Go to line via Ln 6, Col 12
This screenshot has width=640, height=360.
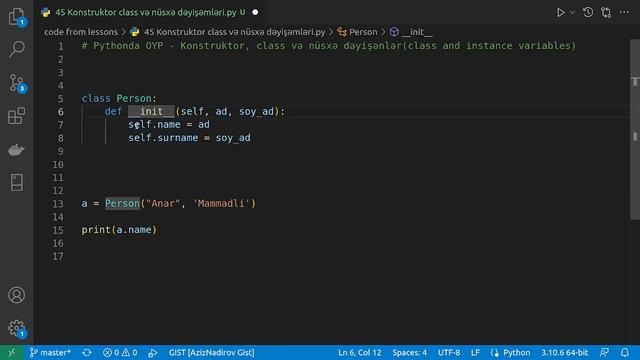coord(360,353)
